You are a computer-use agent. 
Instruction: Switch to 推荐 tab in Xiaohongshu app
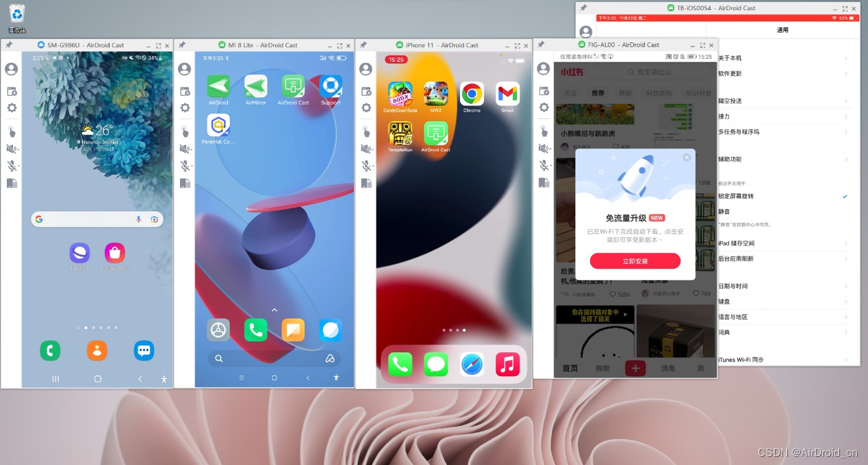click(598, 93)
